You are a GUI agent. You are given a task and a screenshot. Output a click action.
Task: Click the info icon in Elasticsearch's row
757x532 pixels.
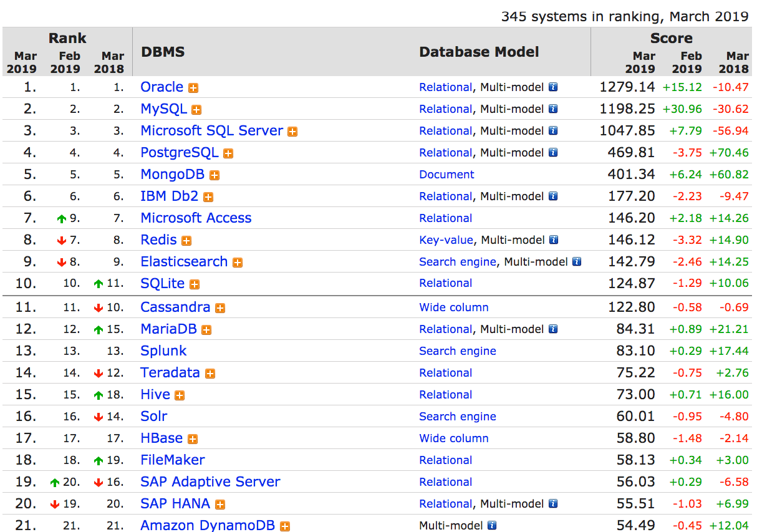point(577,262)
